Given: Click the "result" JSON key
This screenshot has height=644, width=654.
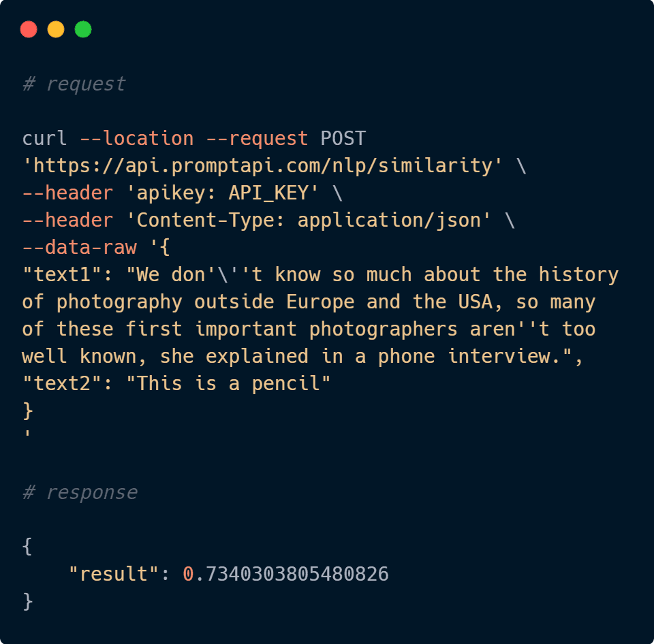Looking at the screenshot, I should coord(114,574).
